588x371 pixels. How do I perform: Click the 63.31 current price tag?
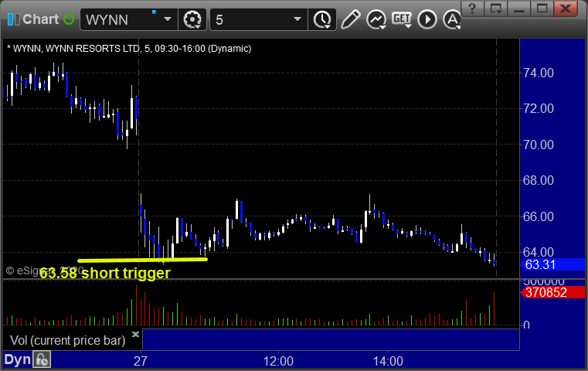[552, 265]
